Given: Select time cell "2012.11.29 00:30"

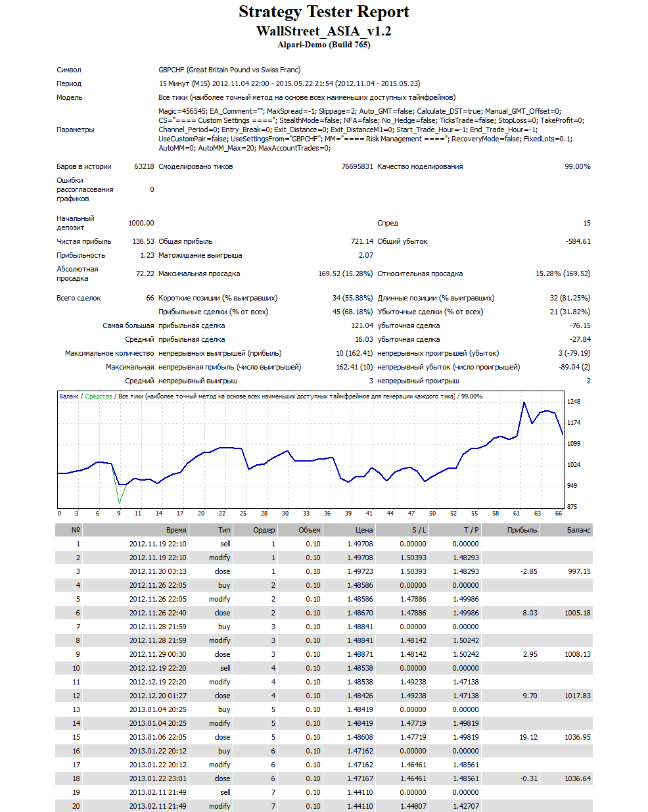Looking at the screenshot, I should pos(158,654).
